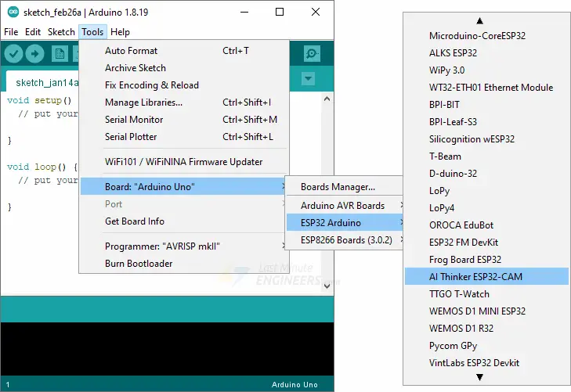Choose AI Thinker ESP32-CAM board
The image size is (571, 392).
point(486,276)
